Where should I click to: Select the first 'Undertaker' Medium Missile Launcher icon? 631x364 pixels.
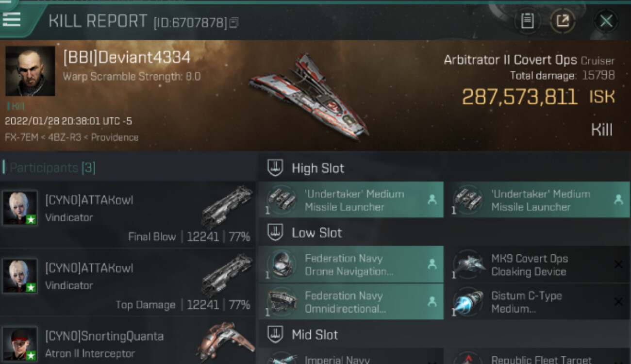(282, 200)
